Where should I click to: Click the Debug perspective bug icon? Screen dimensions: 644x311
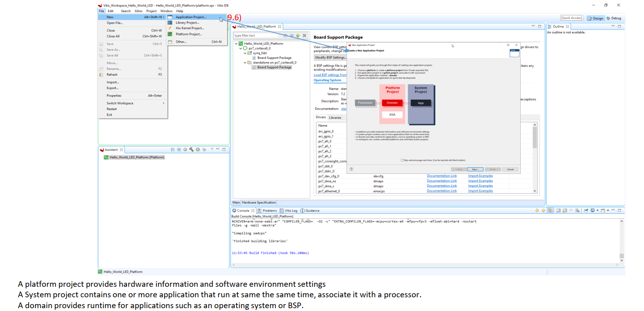coord(608,18)
